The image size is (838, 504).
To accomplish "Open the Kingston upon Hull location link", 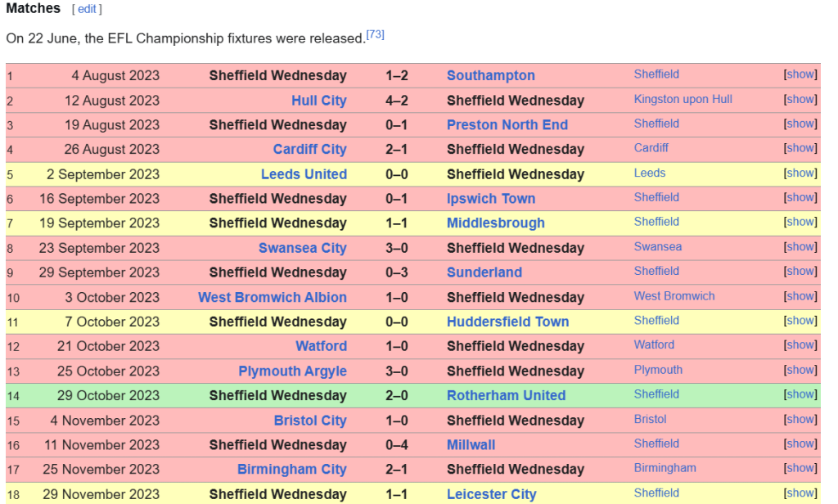I will click(683, 100).
